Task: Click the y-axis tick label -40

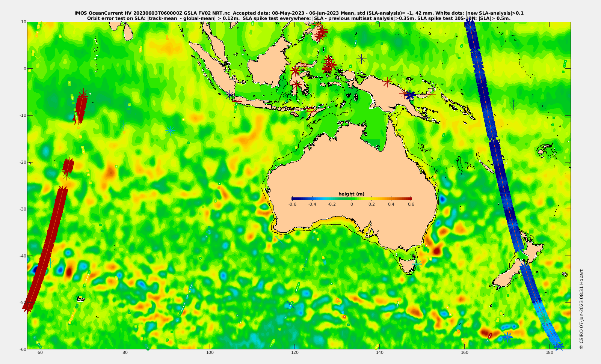Action: (x=23, y=256)
